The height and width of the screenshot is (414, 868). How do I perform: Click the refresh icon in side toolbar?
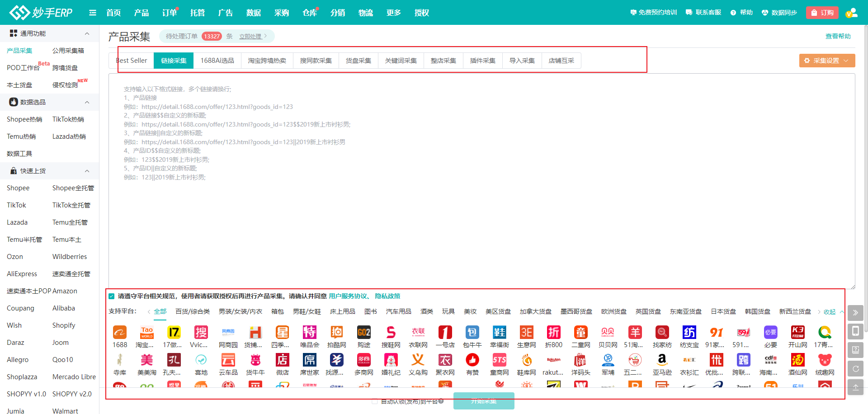[x=855, y=369]
